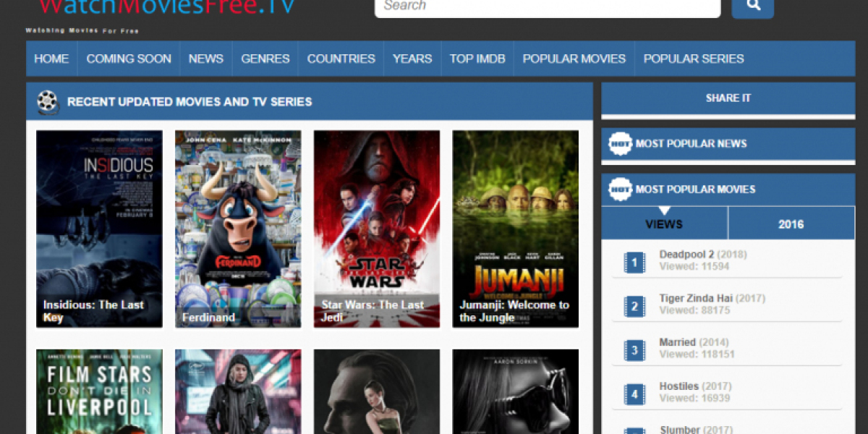Screen dimensions: 868x434
Task: Open the COMING SOON page
Action: pos(129,59)
